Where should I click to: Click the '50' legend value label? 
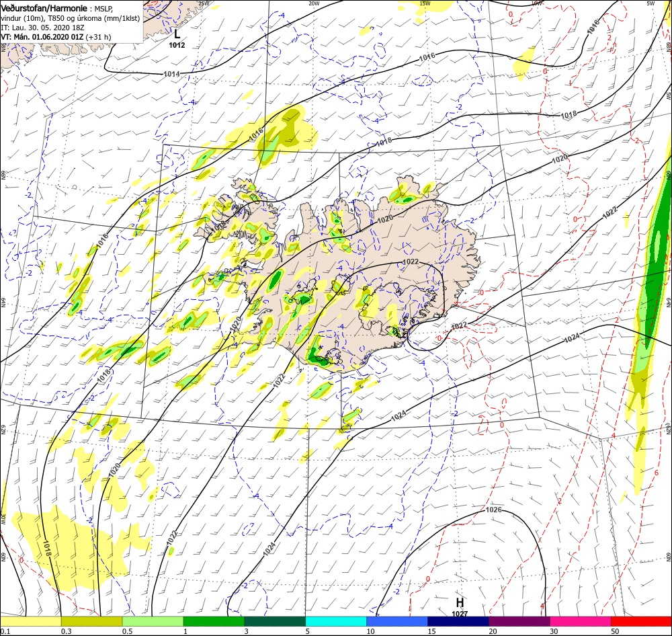(615, 631)
